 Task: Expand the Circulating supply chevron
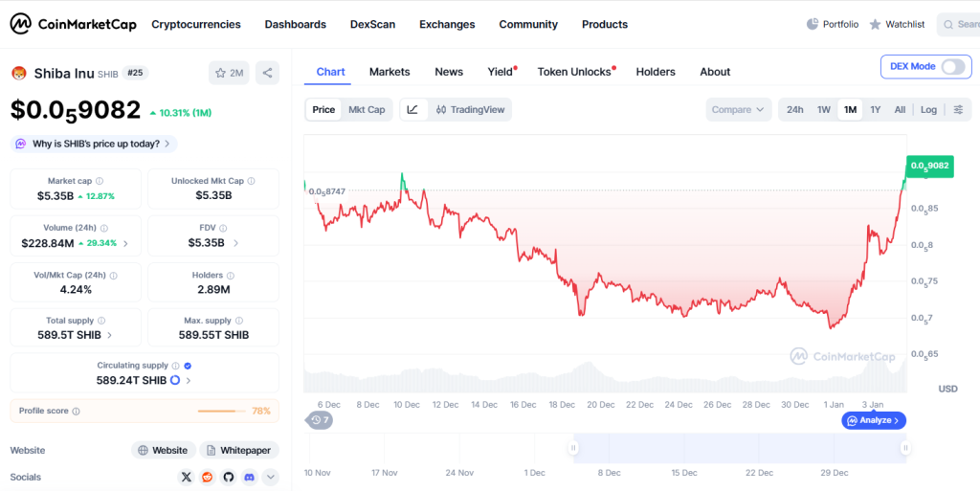point(189,381)
